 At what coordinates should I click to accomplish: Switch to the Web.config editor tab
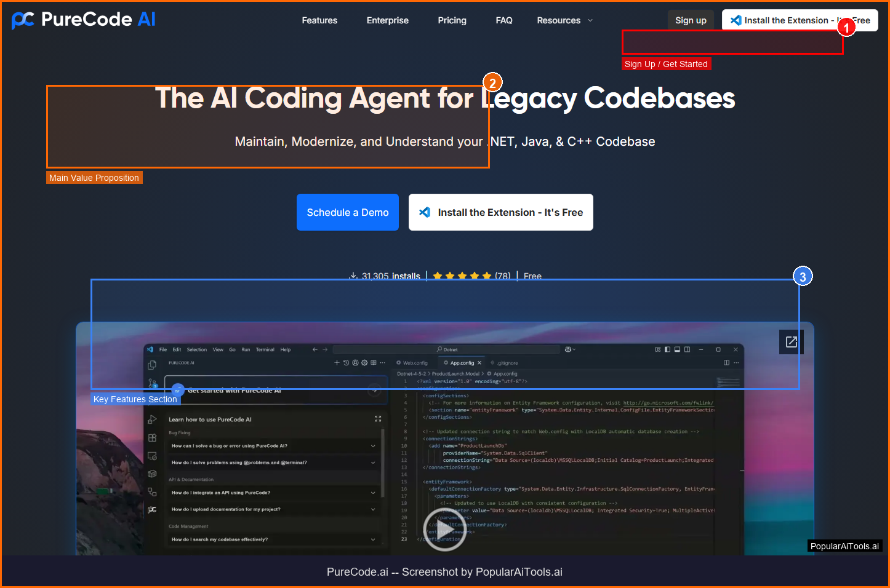[412, 363]
